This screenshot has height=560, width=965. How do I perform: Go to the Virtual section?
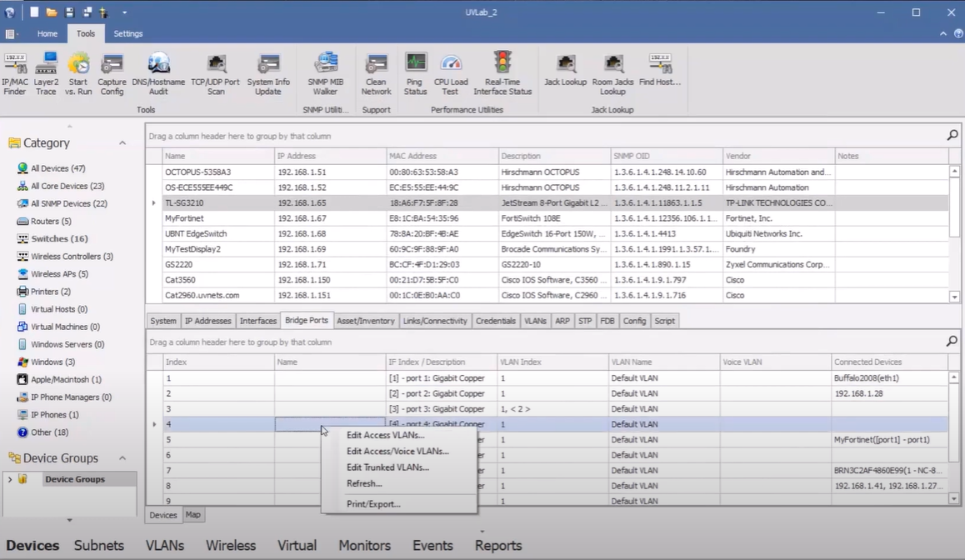click(x=297, y=545)
